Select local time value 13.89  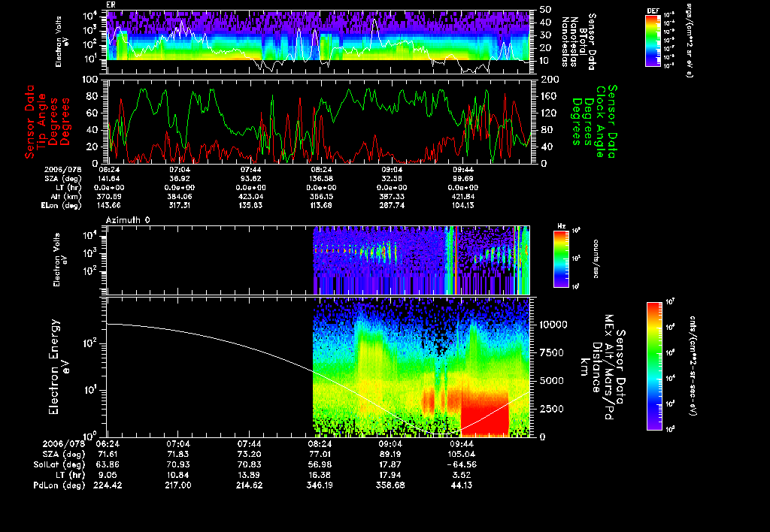[x=250, y=475]
